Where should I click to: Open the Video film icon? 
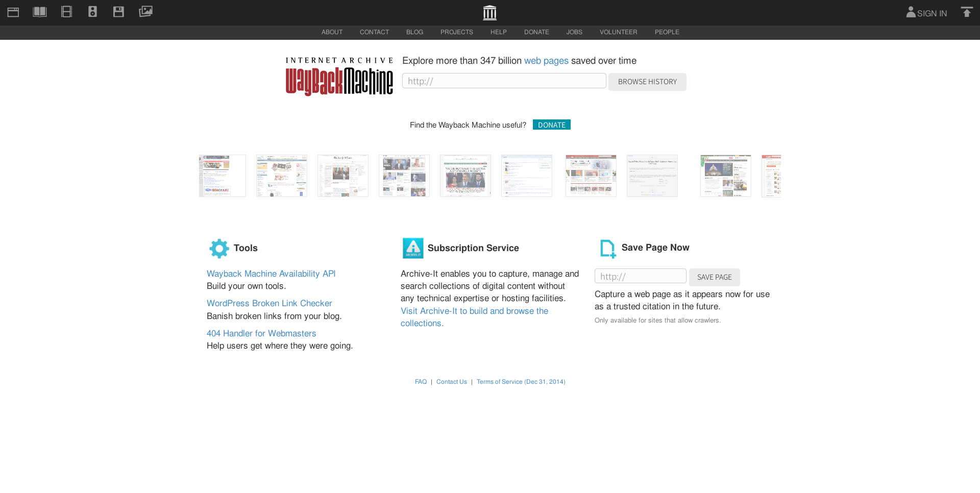(66, 12)
